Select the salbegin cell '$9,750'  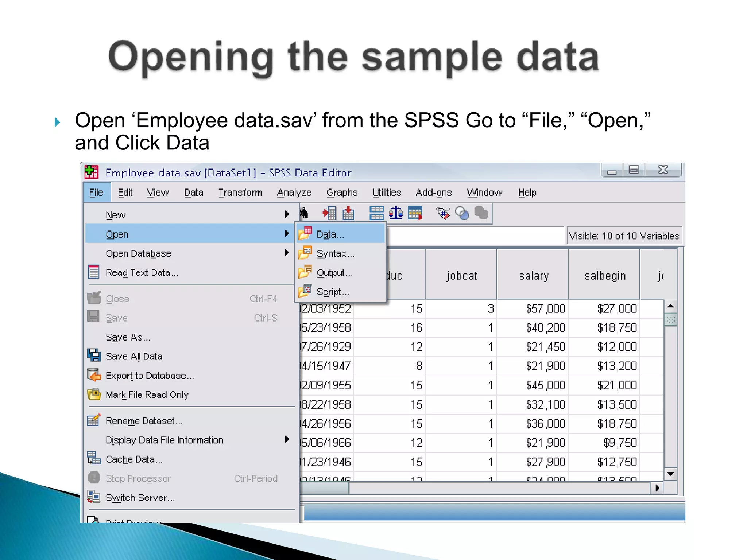[605, 443]
